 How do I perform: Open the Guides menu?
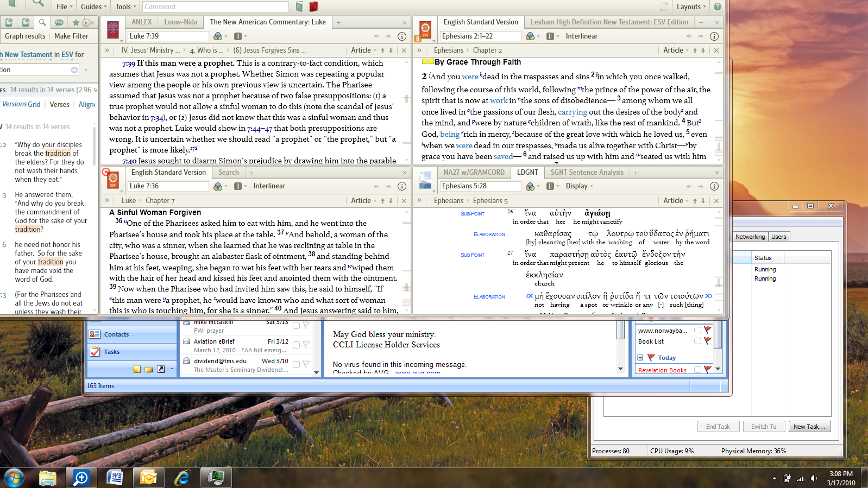coord(93,7)
